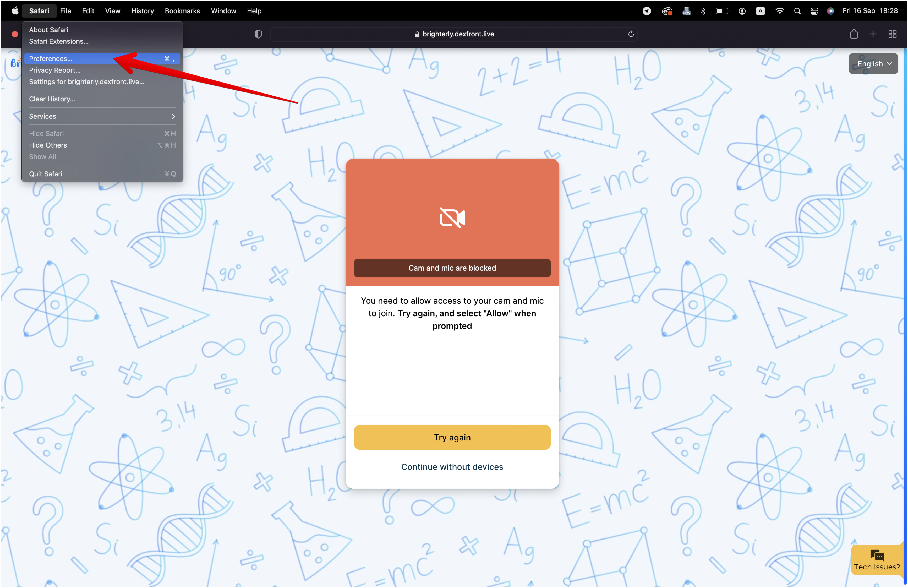Image resolution: width=908 pixels, height=588 pixels.
Task: Open the Edit menu
Action: point(88,11)
